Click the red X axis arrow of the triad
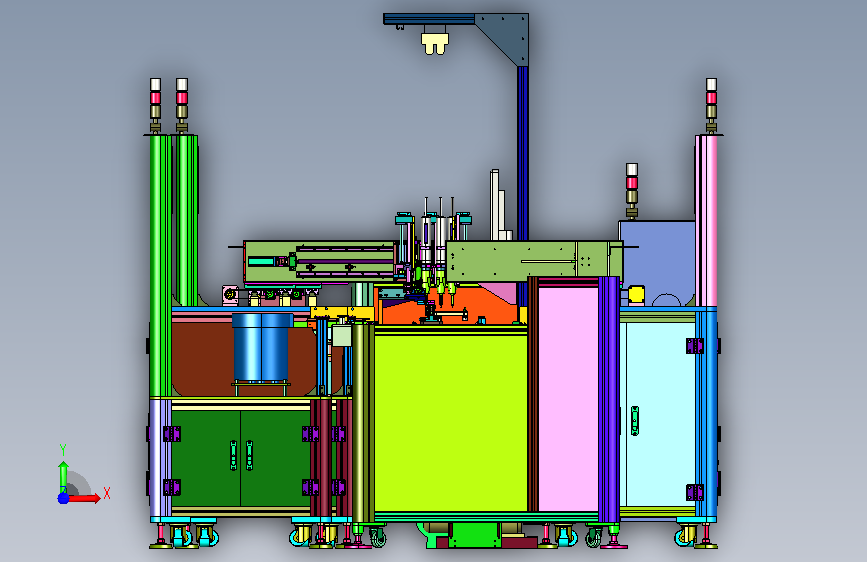Viewport: 867px width, 562px height. pyautogui.click(x=85, y=498)
